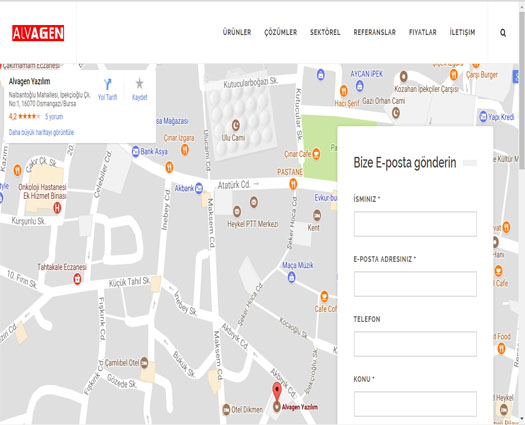525x425 pixels.
Task: Navigate to the İLETİŞİM page
Action: [x=462, y=32]
